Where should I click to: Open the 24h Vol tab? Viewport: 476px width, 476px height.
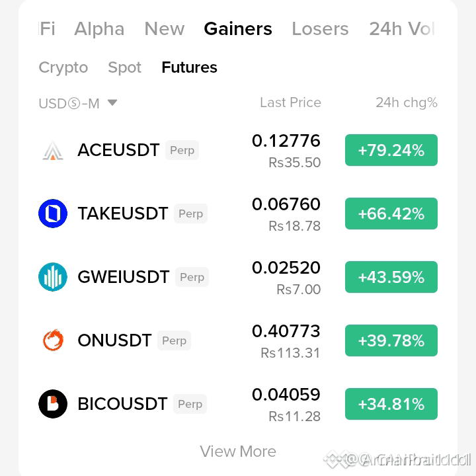(402, 29)
